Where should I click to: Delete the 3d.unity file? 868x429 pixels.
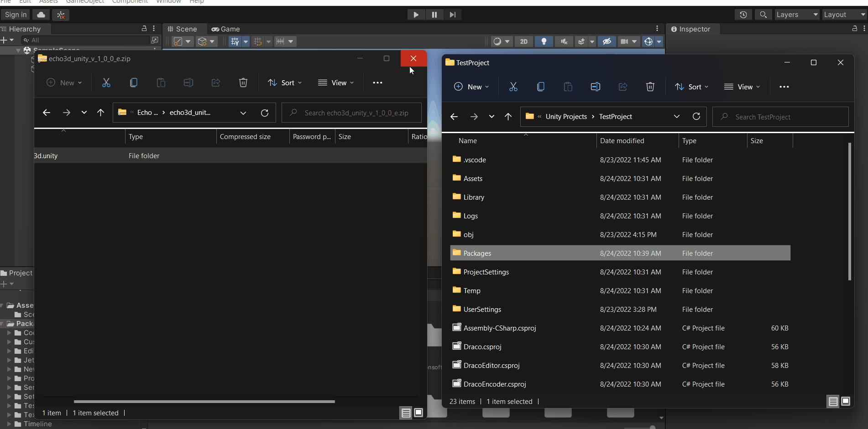click(243, 83)
